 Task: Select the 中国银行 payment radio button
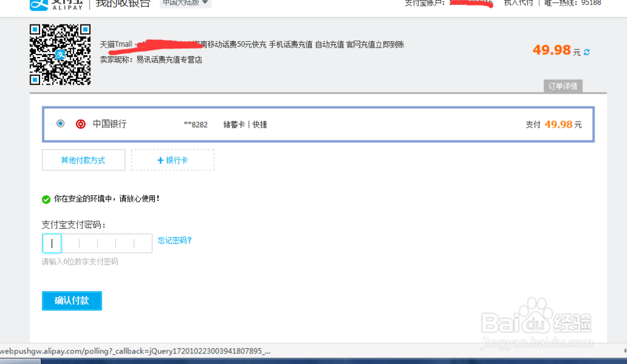click(60, 123)
